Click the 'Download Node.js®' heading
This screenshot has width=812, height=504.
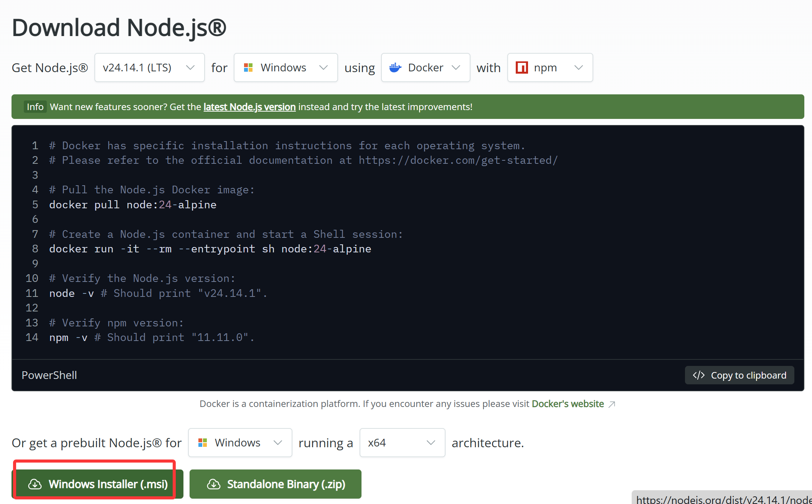point(119,28)
